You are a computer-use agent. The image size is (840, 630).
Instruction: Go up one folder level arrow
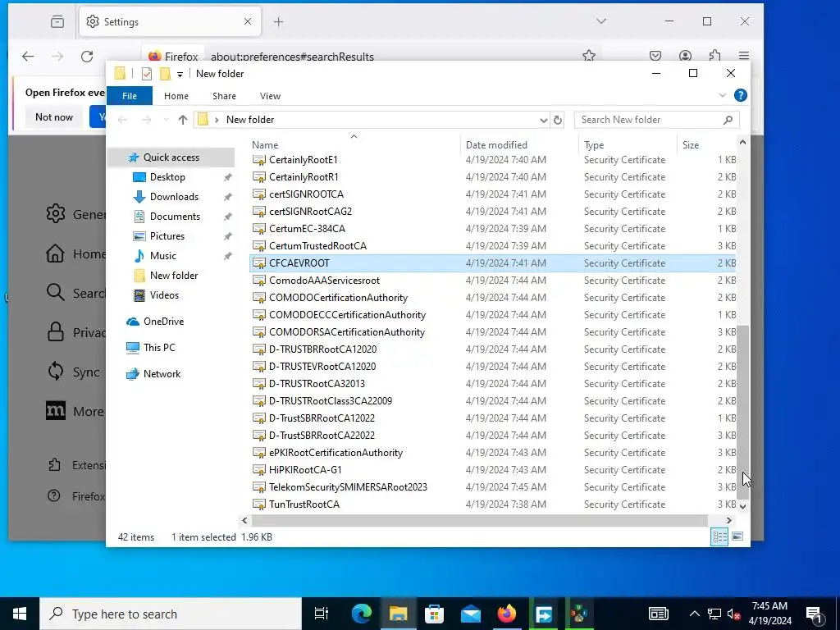pyautogui.click(x=183, y=120)
